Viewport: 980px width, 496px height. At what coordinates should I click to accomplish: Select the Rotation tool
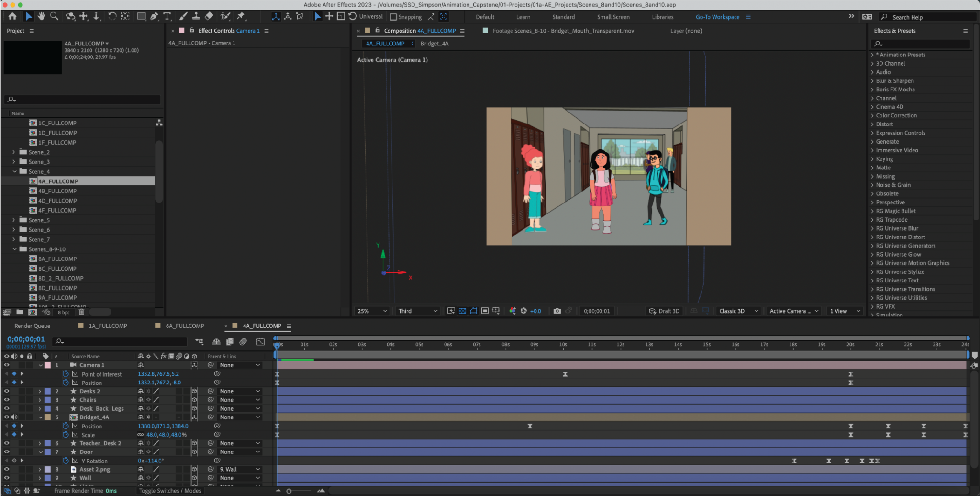112,16
